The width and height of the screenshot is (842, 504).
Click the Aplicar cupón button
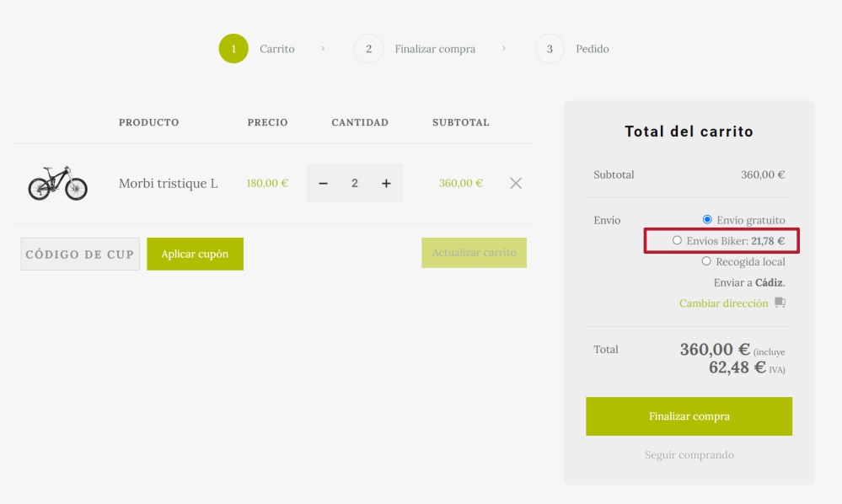tap(195, 254)
